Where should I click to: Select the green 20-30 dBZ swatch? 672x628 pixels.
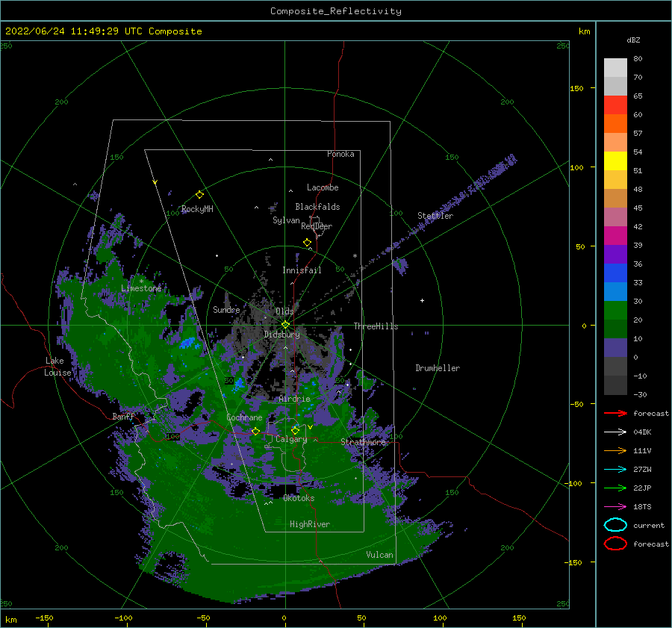pyautogui.click(x=615, y=311)
